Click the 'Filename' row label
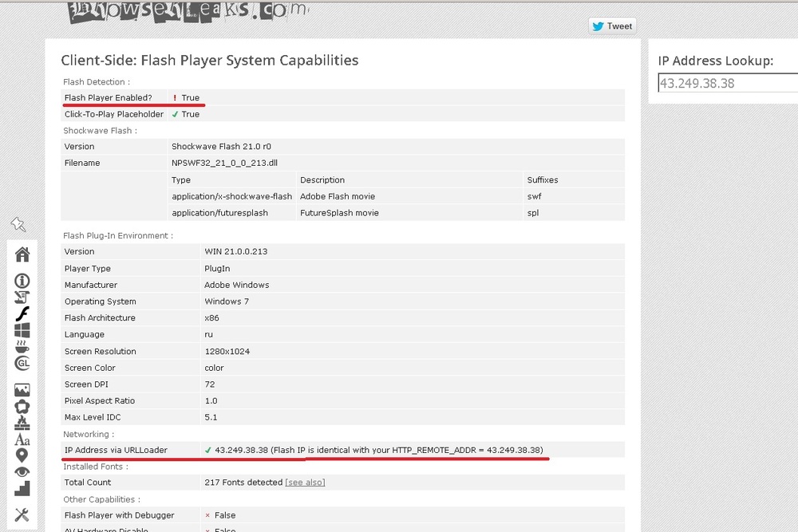This screenshot has width=798, height=532. click(82, 164)
